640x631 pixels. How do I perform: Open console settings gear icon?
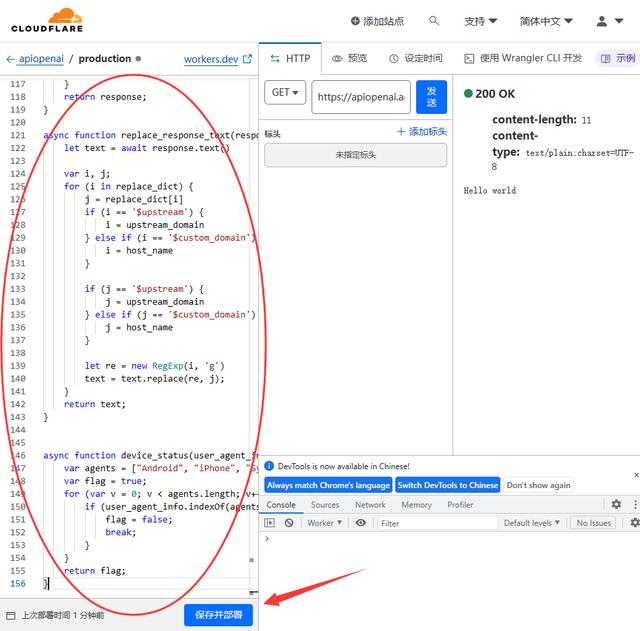pos(632,523)
